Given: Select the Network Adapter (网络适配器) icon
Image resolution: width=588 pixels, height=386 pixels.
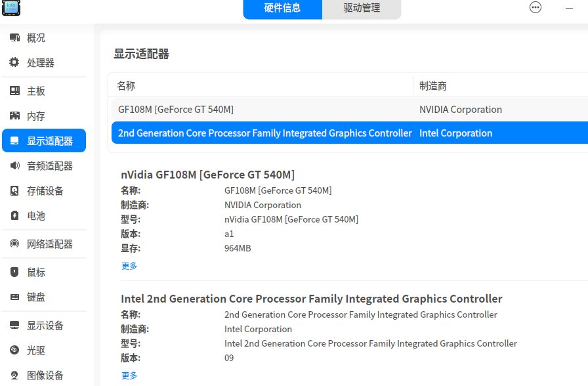Looking at the screenshot, I should [14, 244].
